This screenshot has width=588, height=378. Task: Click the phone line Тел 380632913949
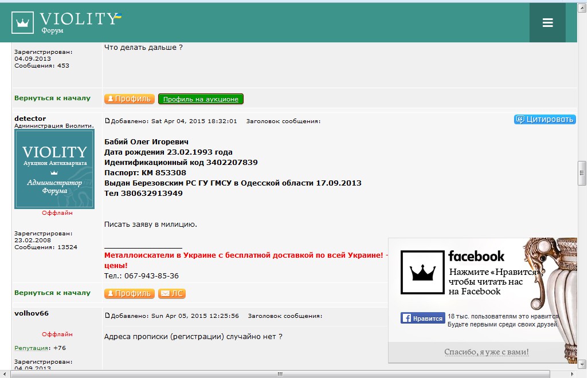tap(143, 194)
